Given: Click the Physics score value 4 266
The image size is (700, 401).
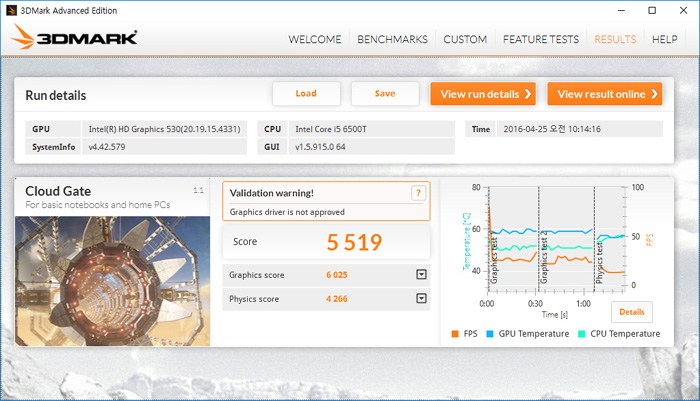Looking at the screenshot, I should pyautogui.click(x=337, y=299).
